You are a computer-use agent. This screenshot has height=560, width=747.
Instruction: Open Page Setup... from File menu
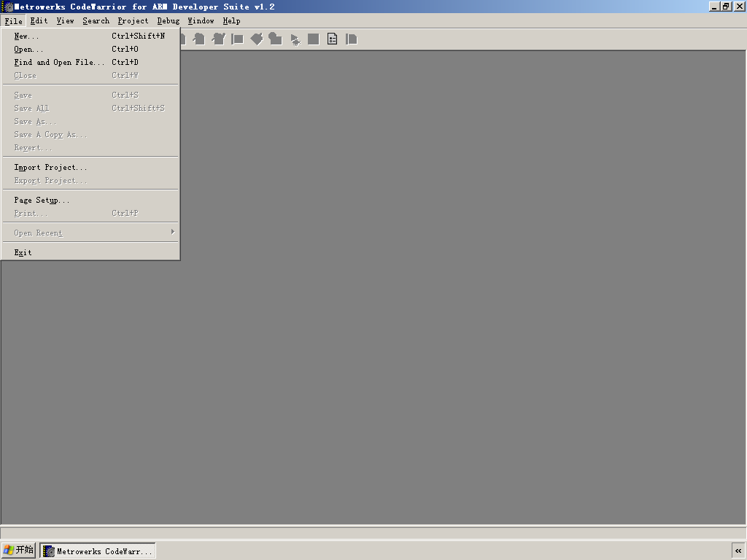click(90, 200)
